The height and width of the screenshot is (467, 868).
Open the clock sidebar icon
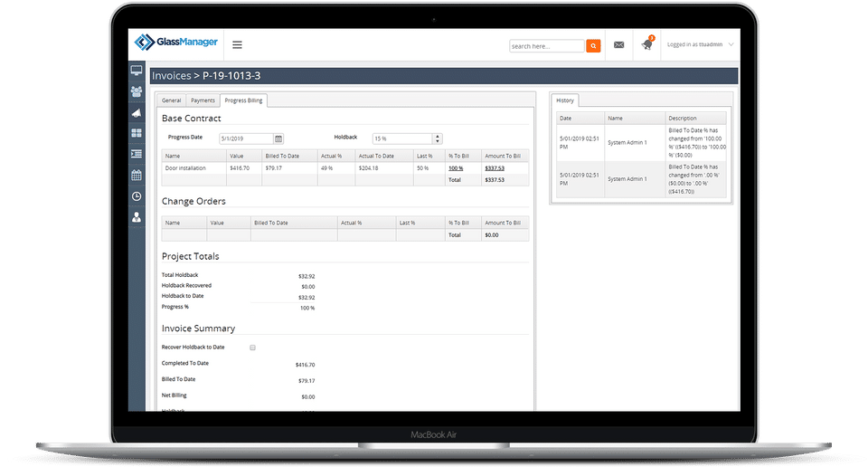pyautogui.click(x=137, y=196)
